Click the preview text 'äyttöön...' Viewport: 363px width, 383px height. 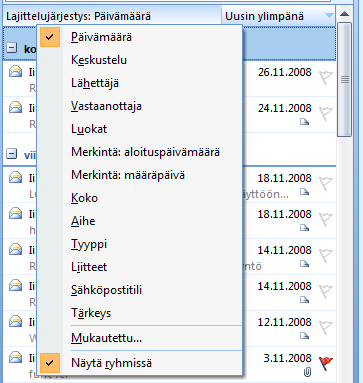[266, 194]
